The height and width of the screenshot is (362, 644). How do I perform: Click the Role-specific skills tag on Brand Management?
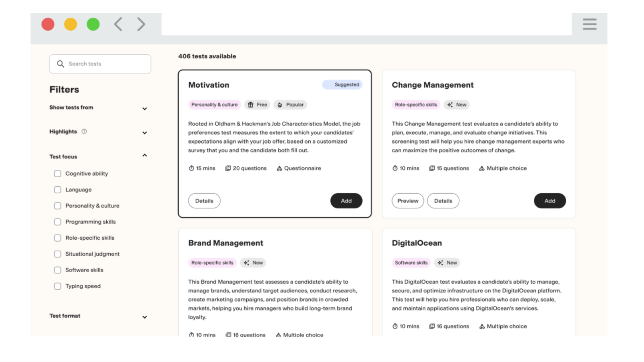point(212,263)
